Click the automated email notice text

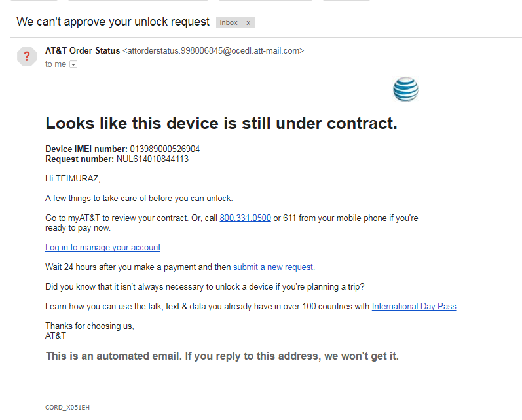click(222, 356)
